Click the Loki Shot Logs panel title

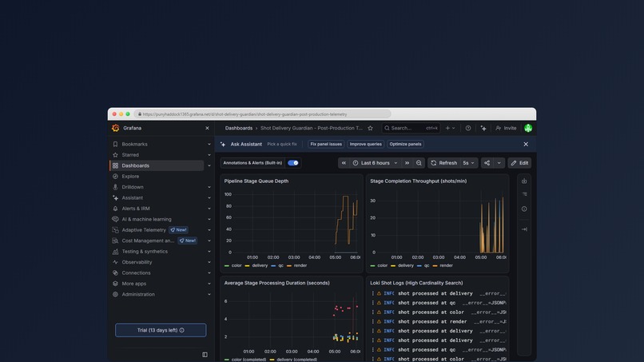pos(416,283)
